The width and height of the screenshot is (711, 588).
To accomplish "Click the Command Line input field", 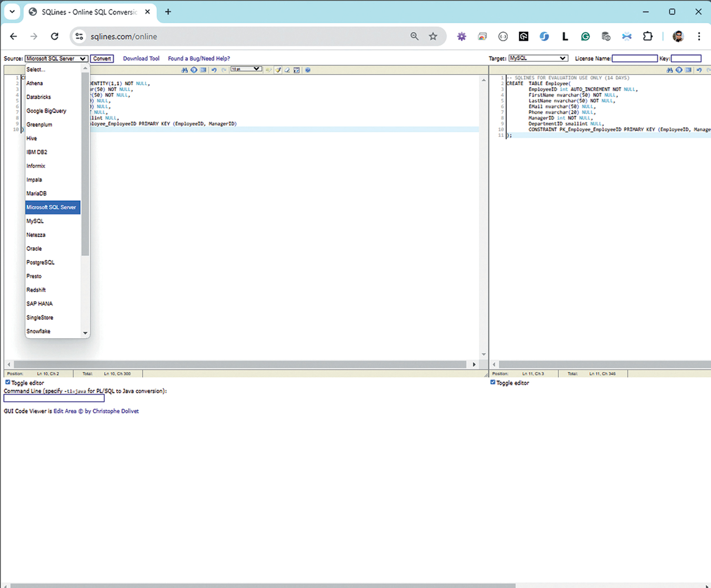I will pyautogui.click(x=54, y=398).
